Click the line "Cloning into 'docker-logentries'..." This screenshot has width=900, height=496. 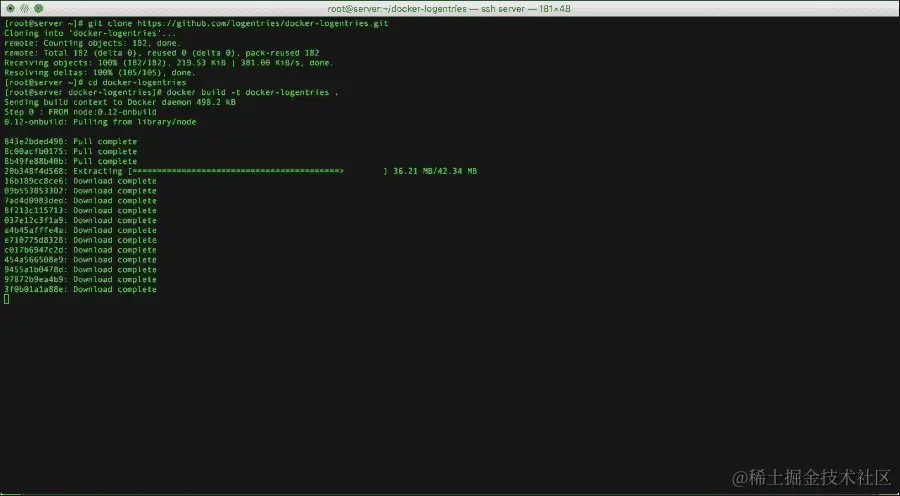point(90,33)
